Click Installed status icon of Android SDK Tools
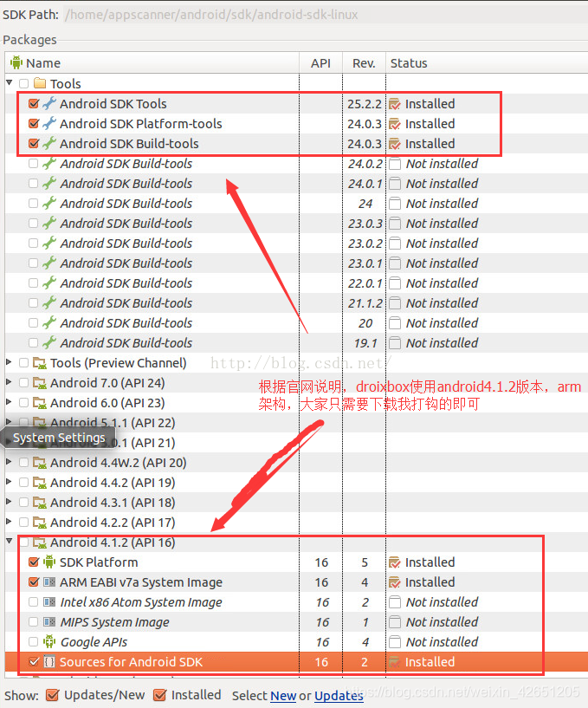 394,104
